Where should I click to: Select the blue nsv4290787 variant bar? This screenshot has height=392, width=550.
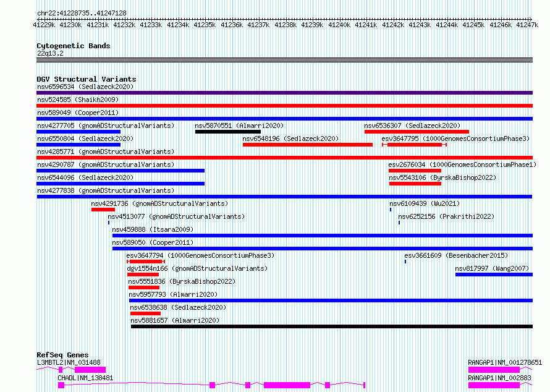coord(121,171)
